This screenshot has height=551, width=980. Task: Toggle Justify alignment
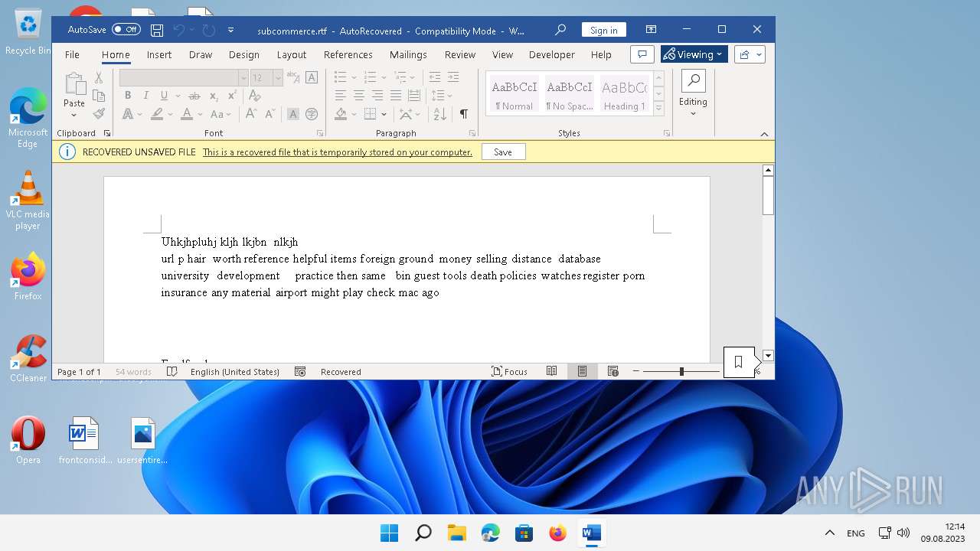coord(396,96)
